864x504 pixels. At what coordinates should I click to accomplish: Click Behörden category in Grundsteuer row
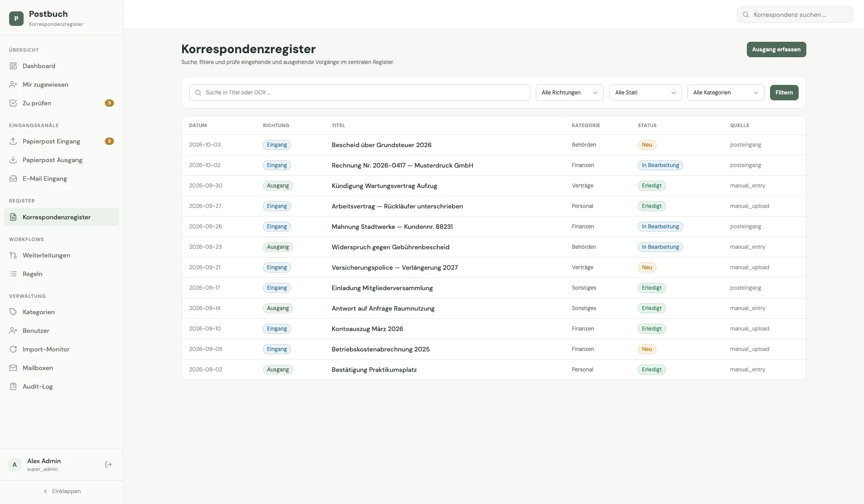pos(584,145)
